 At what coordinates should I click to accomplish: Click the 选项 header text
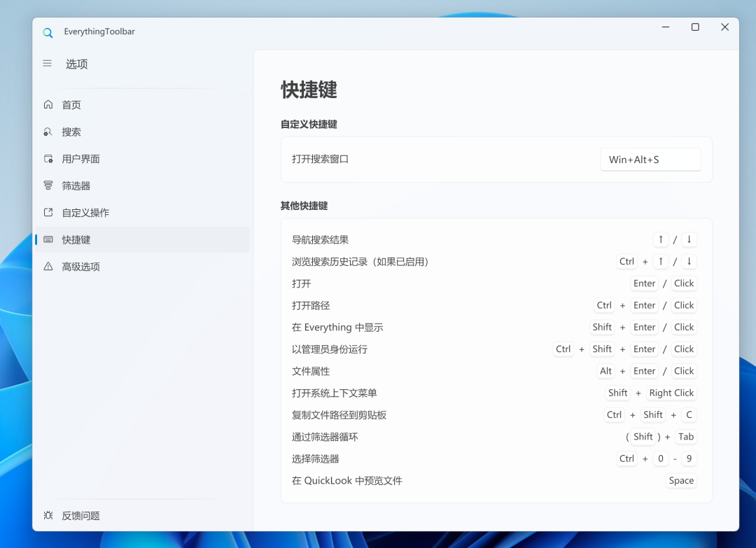(77, 64)
